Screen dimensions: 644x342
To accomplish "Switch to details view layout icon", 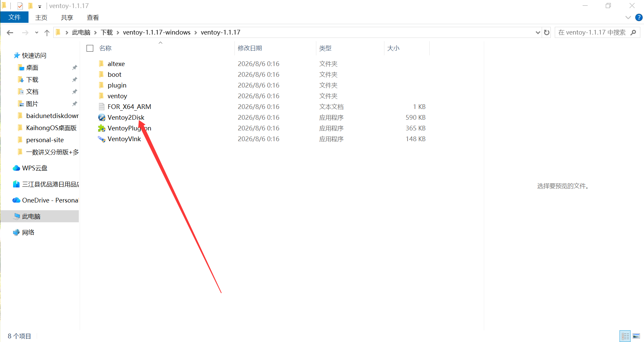I will coord(625,336).
